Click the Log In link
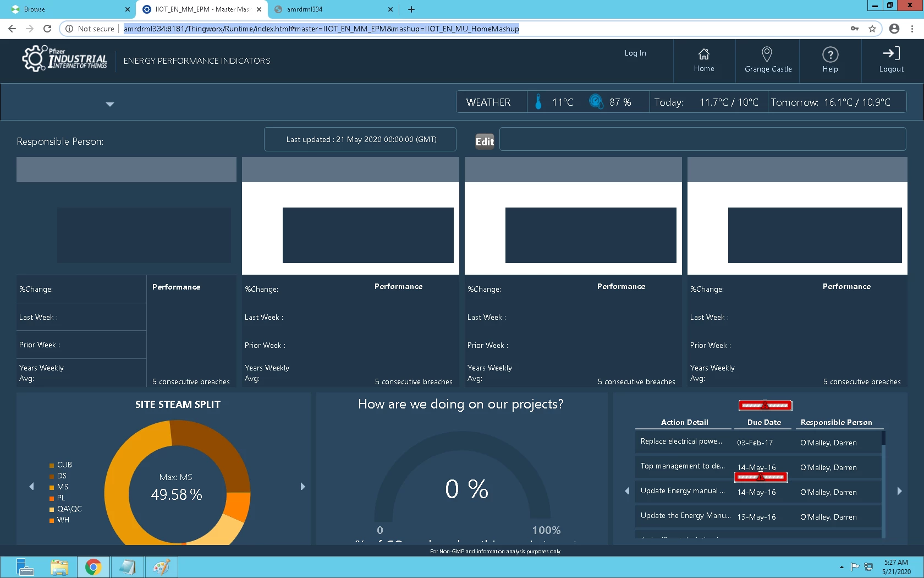This screenshot has width=924, height=578. point(635,53)
